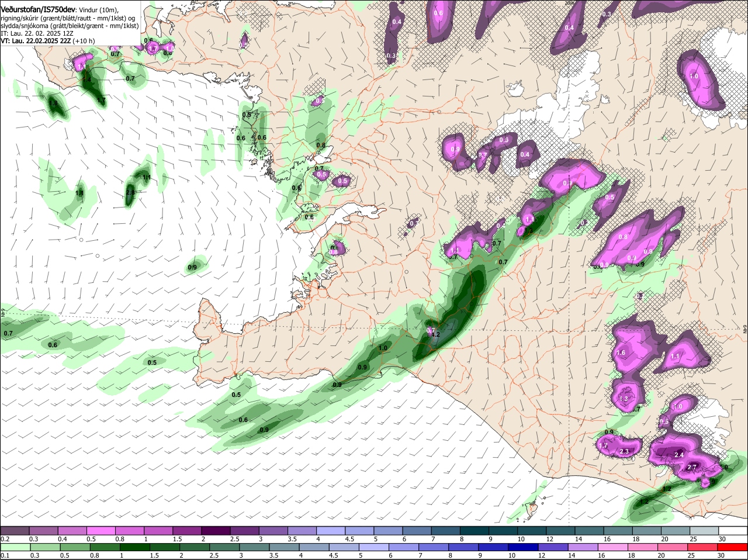Click the 1.6 snow value on the map
Viewport: 748px width, 560px height.
point(621,353)
